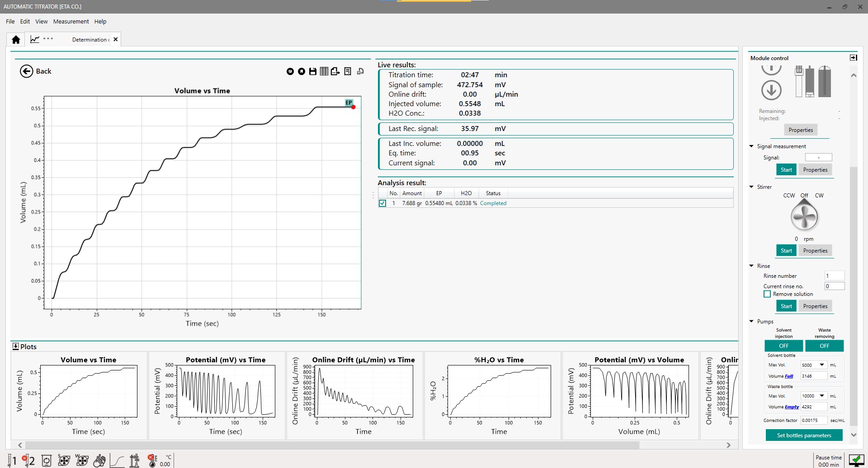Enable the Remove solution checkbox

point(767,294)
